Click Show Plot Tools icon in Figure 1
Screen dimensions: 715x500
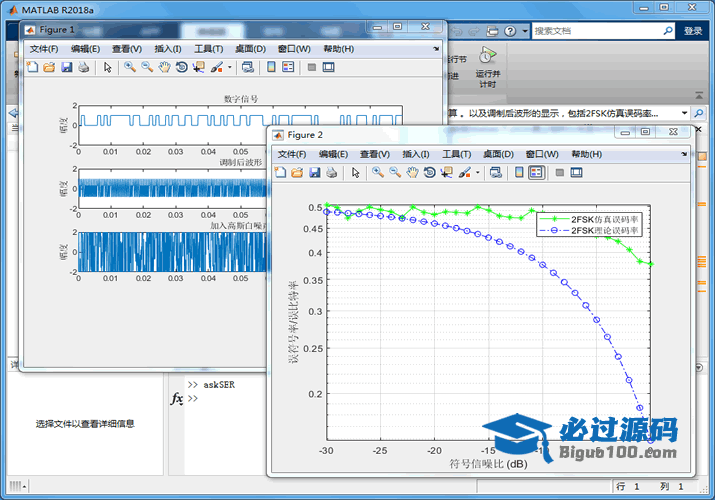(x=328, y=67)
